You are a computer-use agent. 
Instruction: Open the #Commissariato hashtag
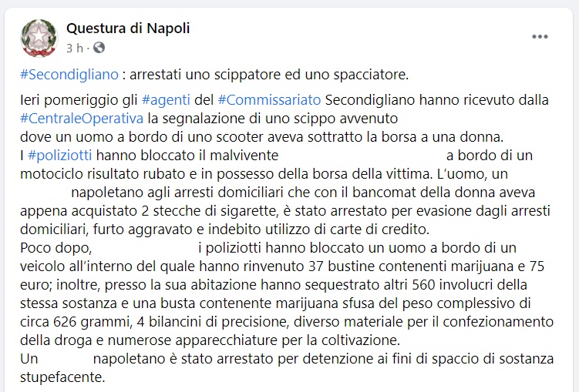pyautogui.click(x=269, y=101)
